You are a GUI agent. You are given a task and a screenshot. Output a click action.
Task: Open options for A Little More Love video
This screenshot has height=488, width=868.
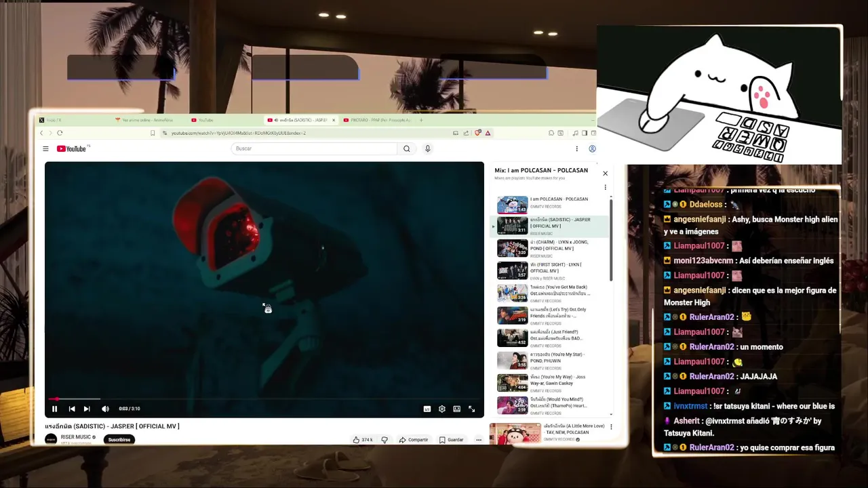point(611,427)
